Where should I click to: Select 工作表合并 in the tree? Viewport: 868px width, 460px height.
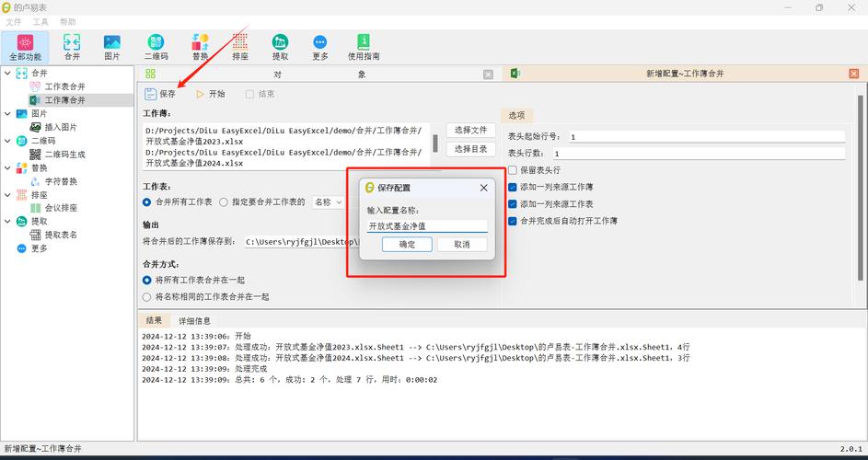tap(64, 86)
